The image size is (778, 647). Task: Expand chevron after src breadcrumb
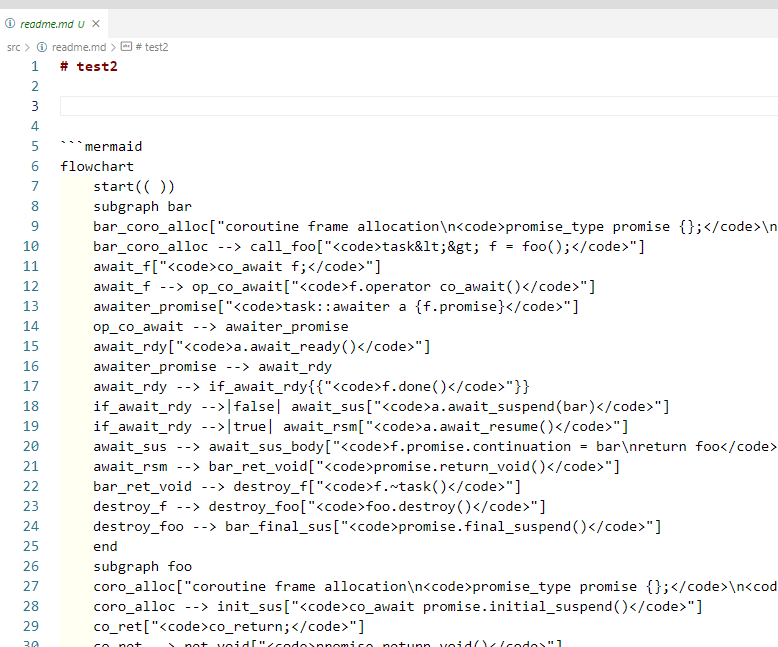[x=27, y=47]
